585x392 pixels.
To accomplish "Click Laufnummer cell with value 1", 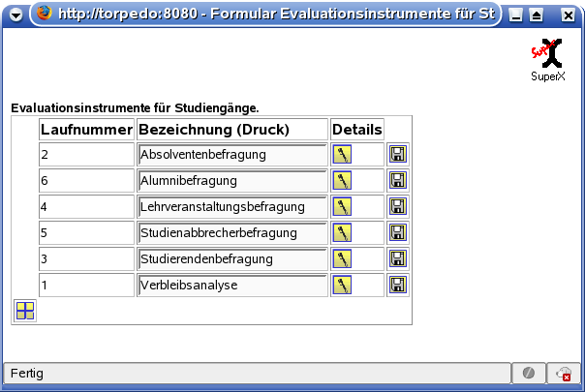I will (86, 285).
